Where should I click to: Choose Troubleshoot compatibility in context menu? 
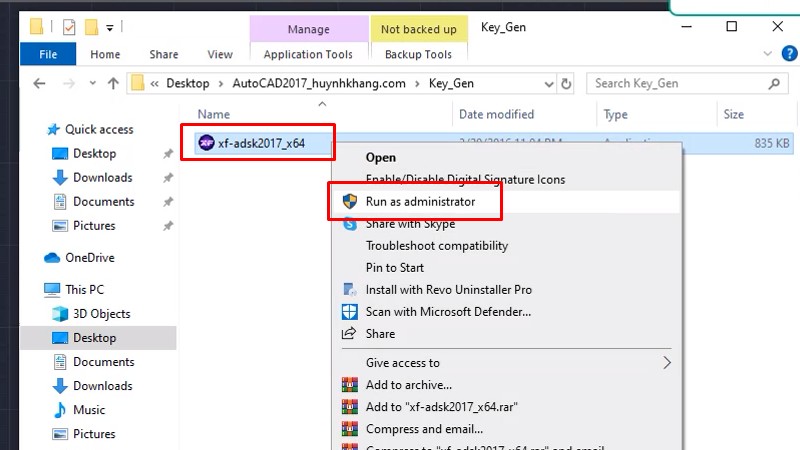(x=436, y=246)
